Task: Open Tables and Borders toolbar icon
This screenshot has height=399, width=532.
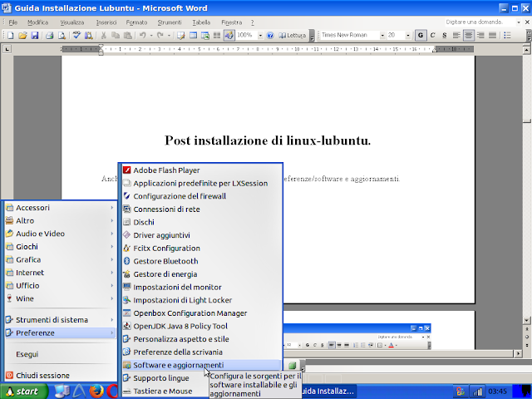Action: [x=181, y=35]
